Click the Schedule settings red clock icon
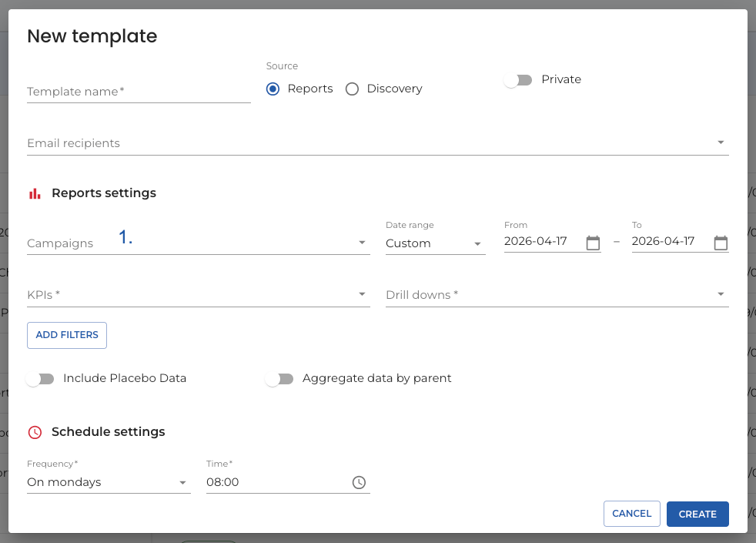Image resolution: width=756 pixels, height=543 pixels. tap(35, 432)
